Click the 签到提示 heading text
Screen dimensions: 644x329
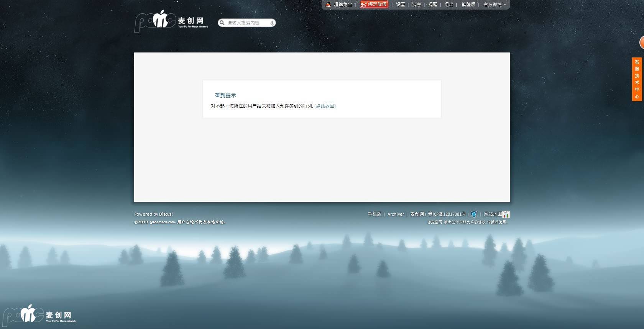click(225, 95)
